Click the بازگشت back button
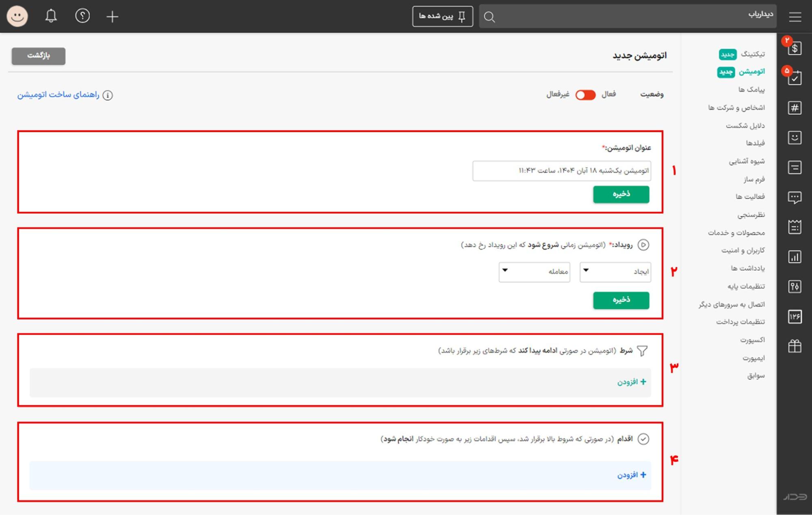Viewport: 812px width, 515px height. (38, 56)
